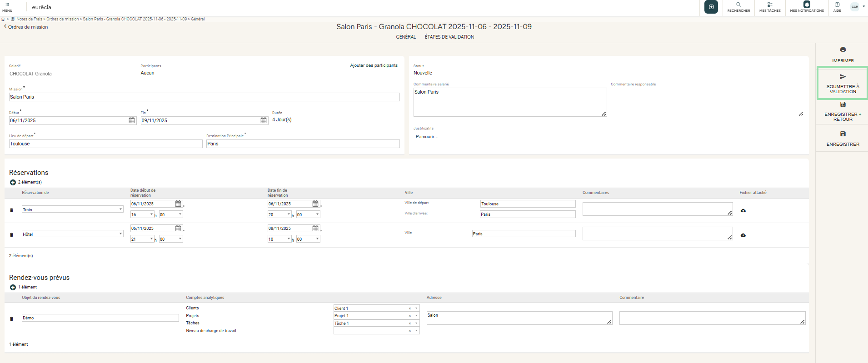Click Ajouter des participants link
The width and height of the screenshot is (868, 363).
(x=374, y=65)
